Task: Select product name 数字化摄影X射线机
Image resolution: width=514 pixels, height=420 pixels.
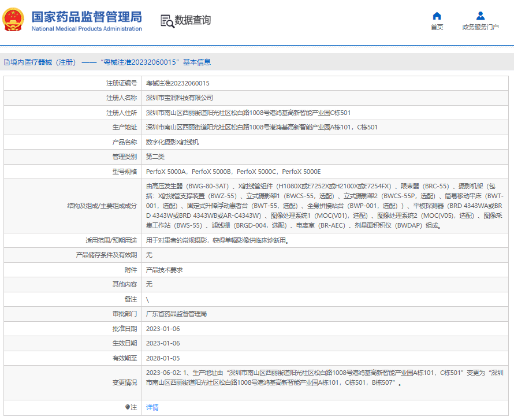Action: 172,142
